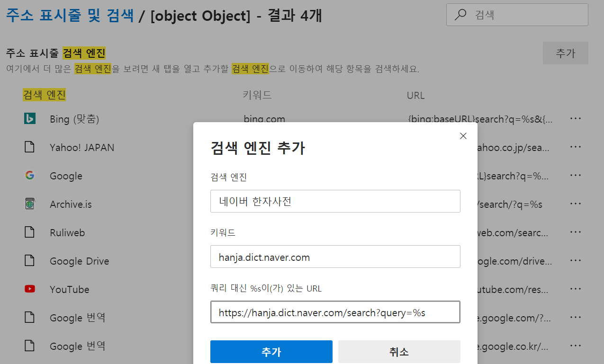Click the 검색 엔진 추가 dialog title
This screenshot has height=364, width=604.
click(257, 148)
